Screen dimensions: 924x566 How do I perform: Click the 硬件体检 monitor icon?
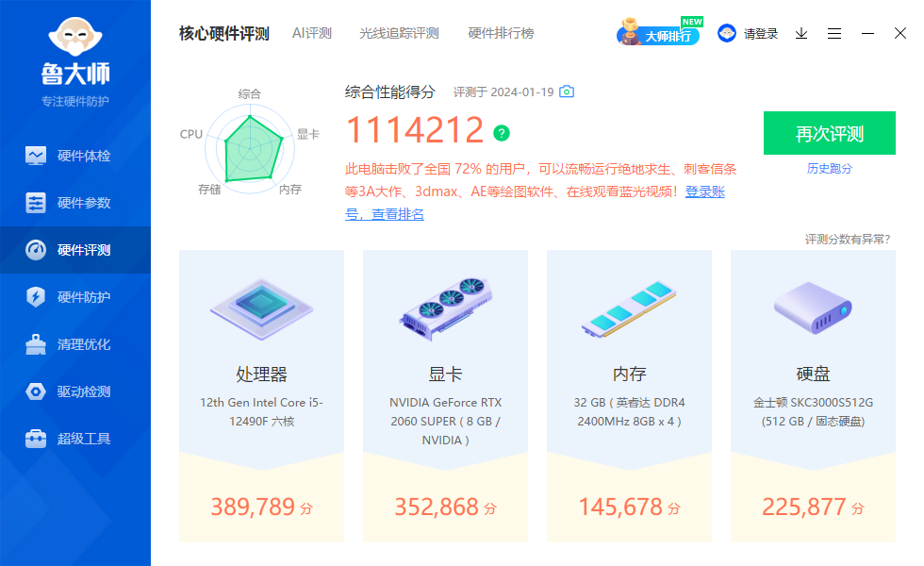(36, 156)
